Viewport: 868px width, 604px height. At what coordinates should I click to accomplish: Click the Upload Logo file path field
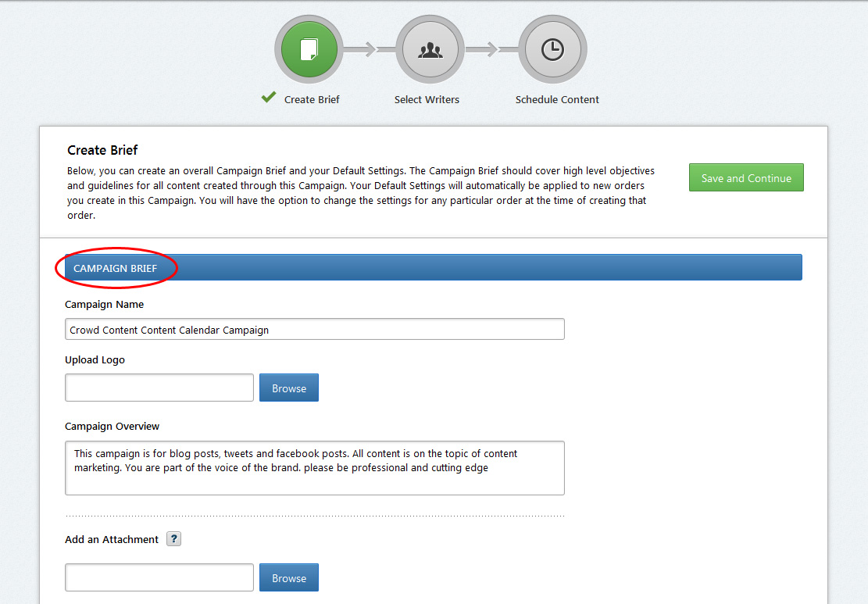pos(159,388)
